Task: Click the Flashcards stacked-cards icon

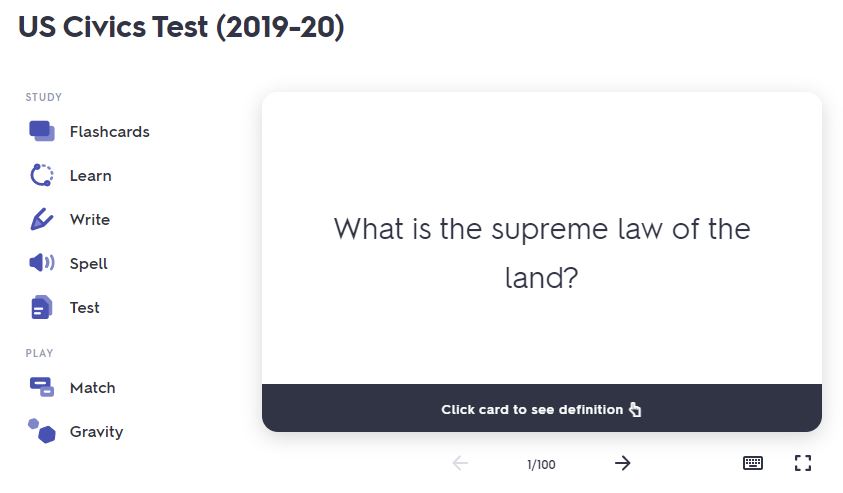Action: pos(42,131)
